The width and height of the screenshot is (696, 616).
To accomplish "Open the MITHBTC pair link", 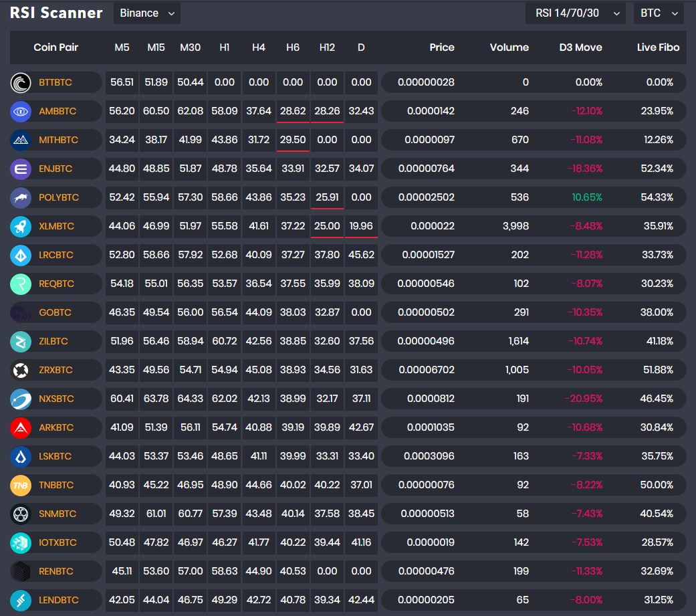I will (x=59, y=140).
